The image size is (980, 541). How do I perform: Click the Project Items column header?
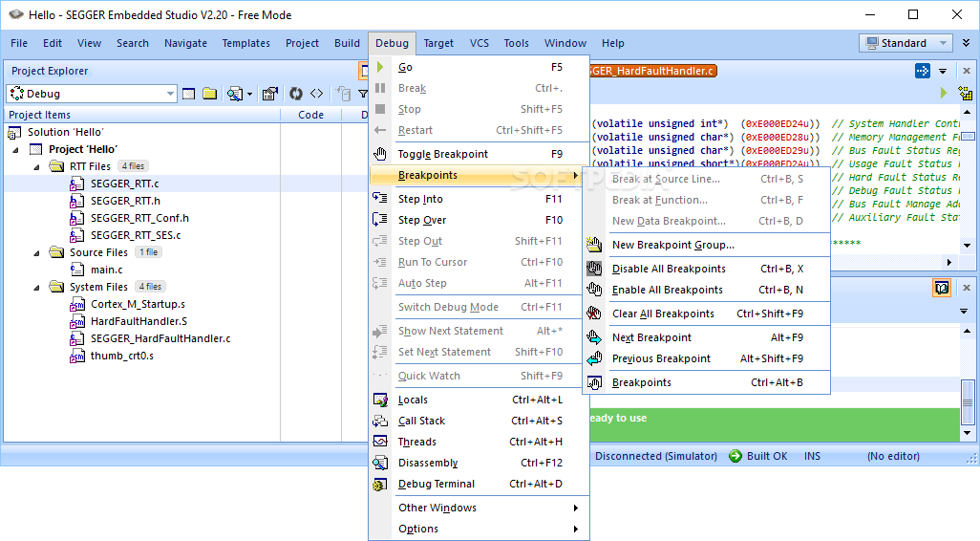click(142, 115)
